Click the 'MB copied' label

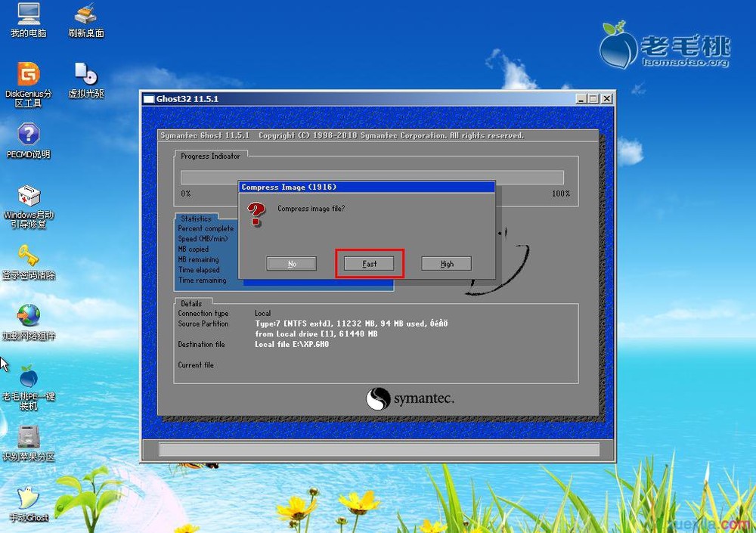coord(194,249)
